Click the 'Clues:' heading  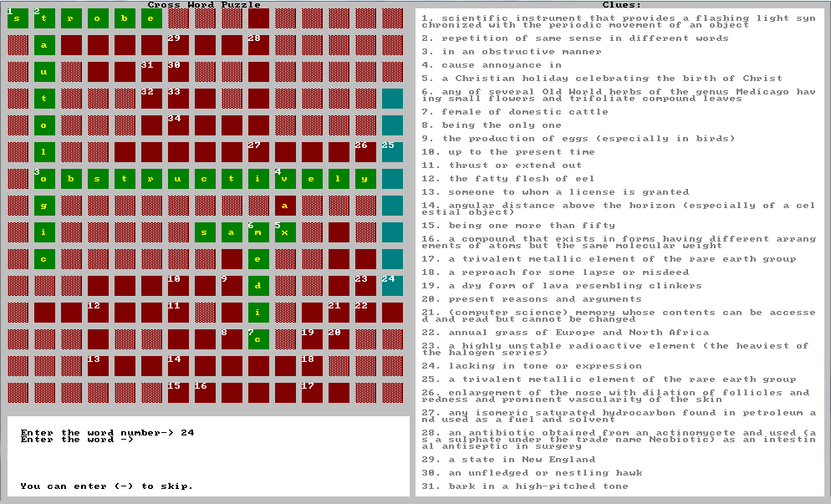[x=623, y=5]
